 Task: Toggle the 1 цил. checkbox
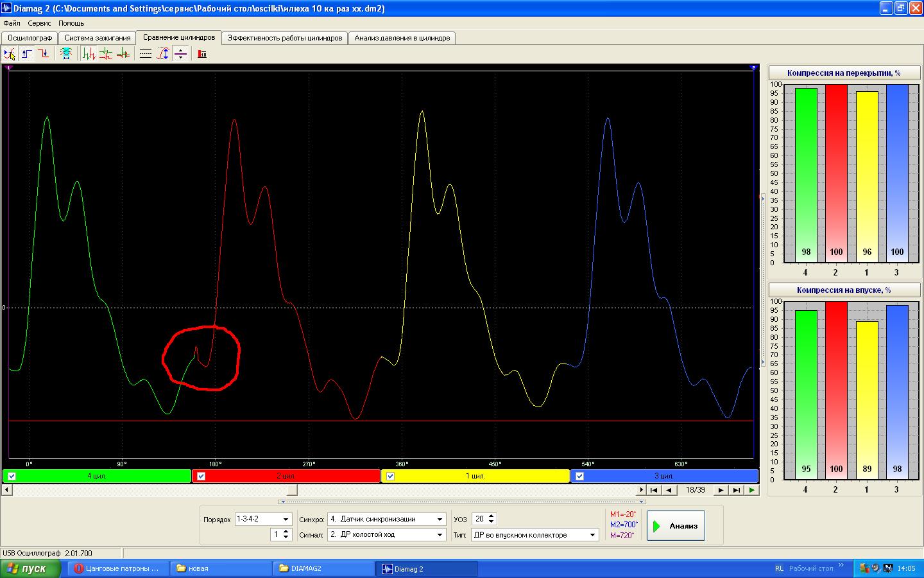390,476
